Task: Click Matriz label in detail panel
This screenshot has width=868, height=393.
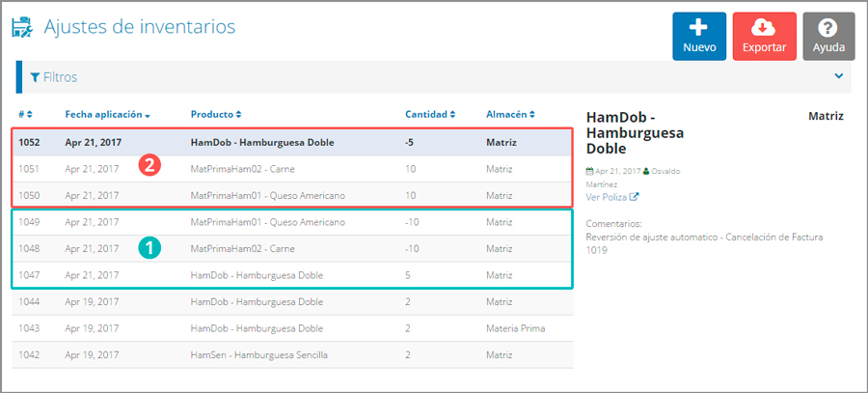Action: click(826, 117)
